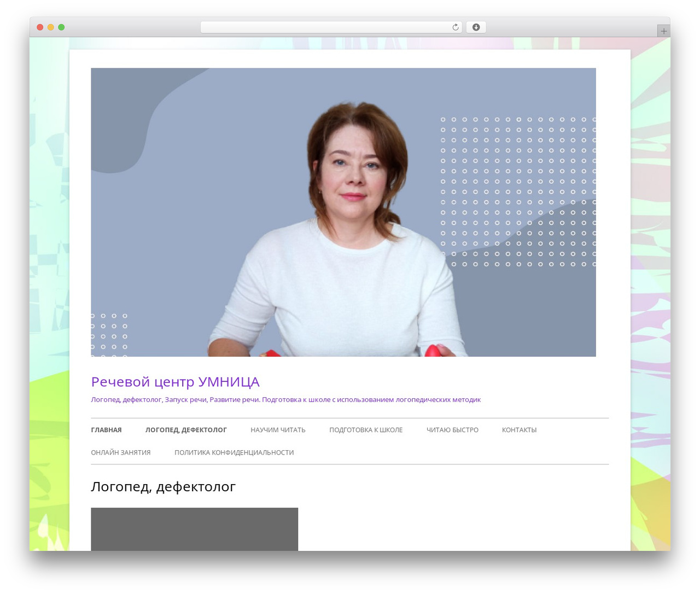Click the tagline starting with Логопед, дефектолог, Запуск речи

[285, 400]
